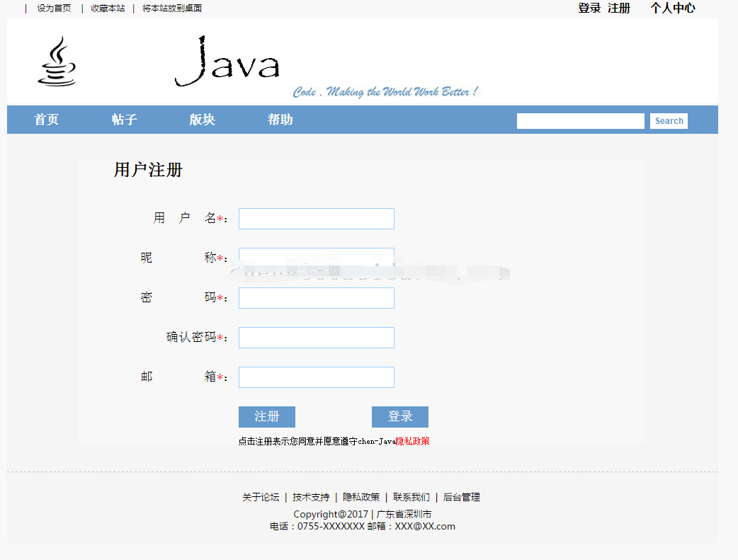Click the blue 登录 button under form
Viewport: 738px width, 560px height.
[x=400, y=417]
